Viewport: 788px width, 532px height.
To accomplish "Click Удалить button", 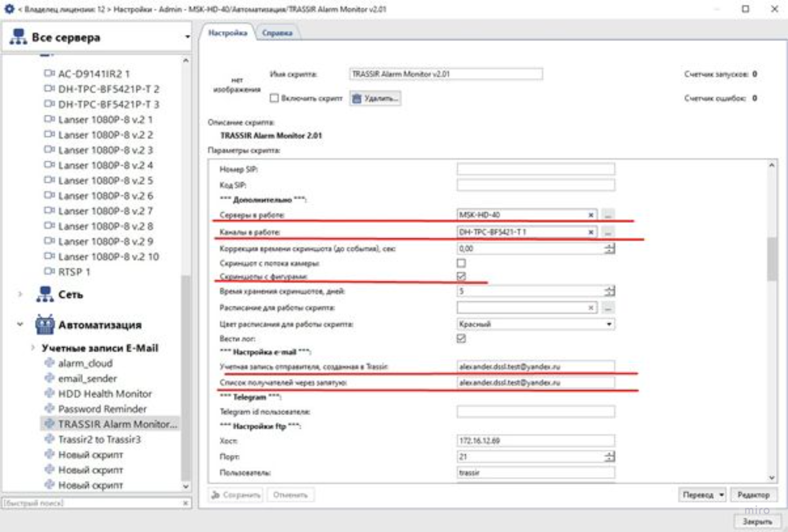I will coord(375,98).
